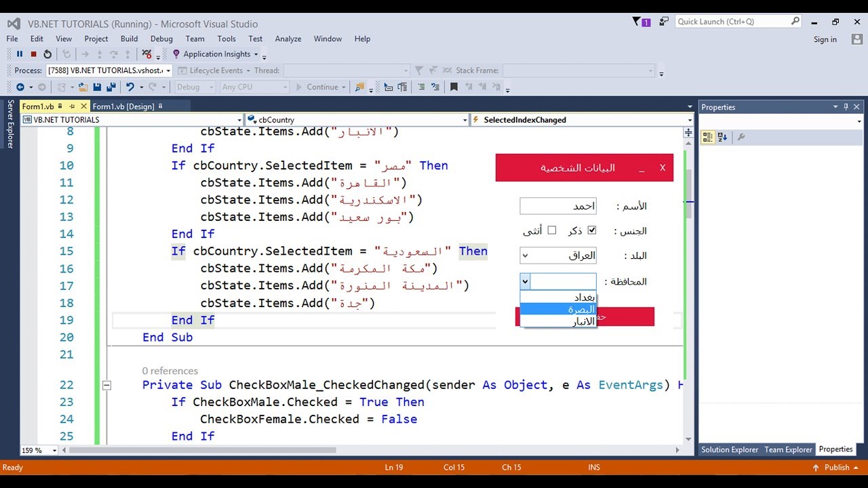Image resolution: width=868 pixels, height=488 pixels.
Task: Select the Categorized view in Properties
Action: (x=707, y=137)
